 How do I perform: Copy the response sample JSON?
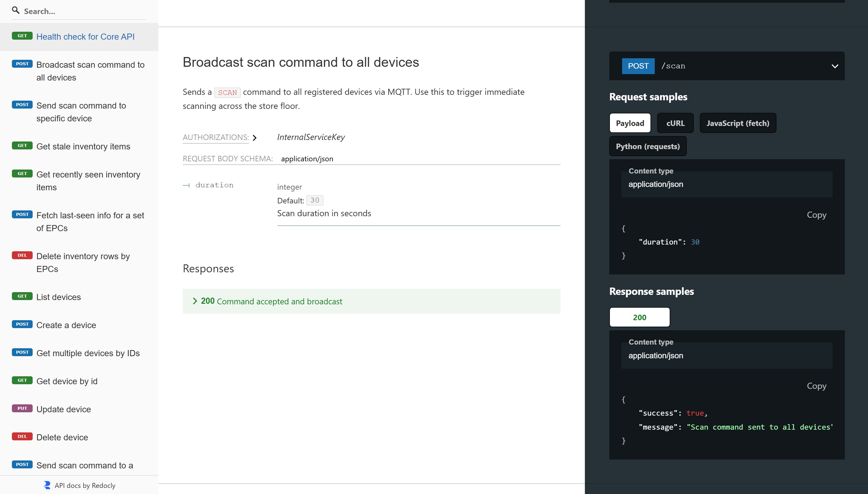816,386
